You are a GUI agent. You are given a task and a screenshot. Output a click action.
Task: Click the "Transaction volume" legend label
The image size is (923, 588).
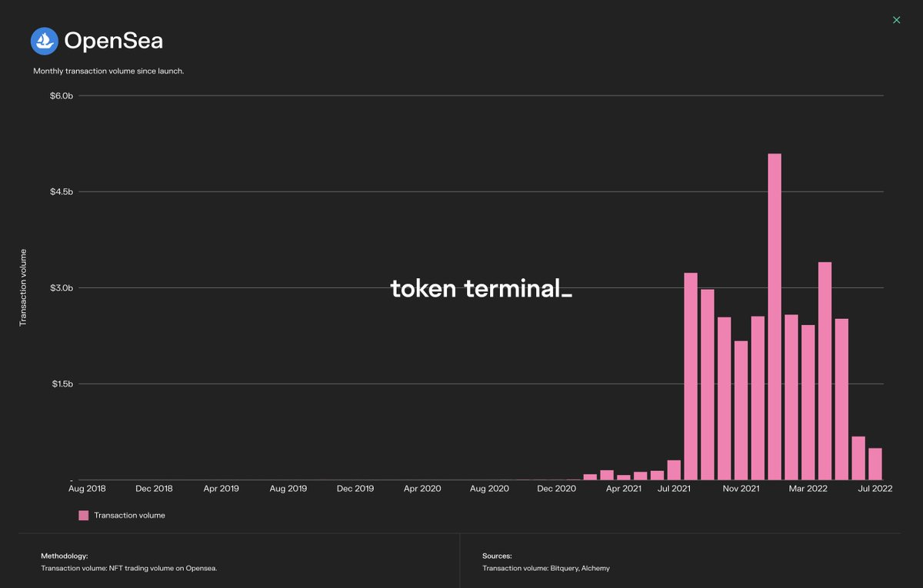pyautogui.click(x=129, y=515)
